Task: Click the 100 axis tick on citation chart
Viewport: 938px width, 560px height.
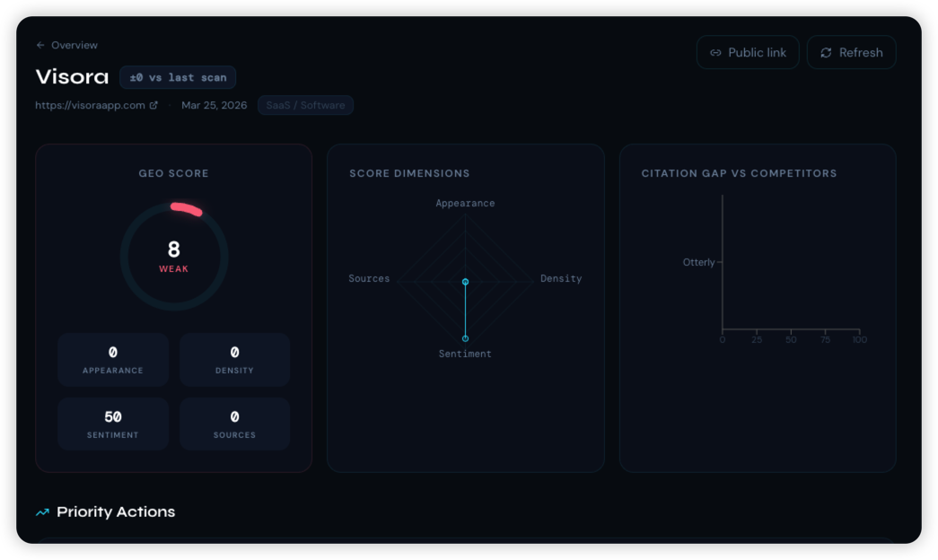Action: pyautogui.click(x=860, y=340)
